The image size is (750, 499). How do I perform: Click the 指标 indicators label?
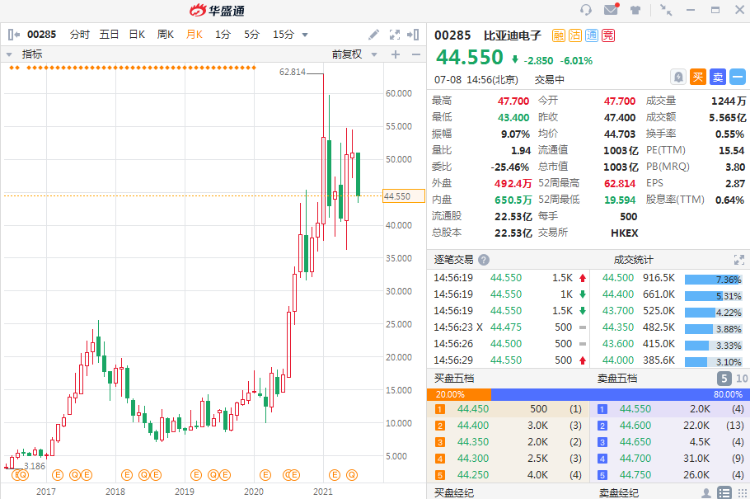[x=32, y=55]
